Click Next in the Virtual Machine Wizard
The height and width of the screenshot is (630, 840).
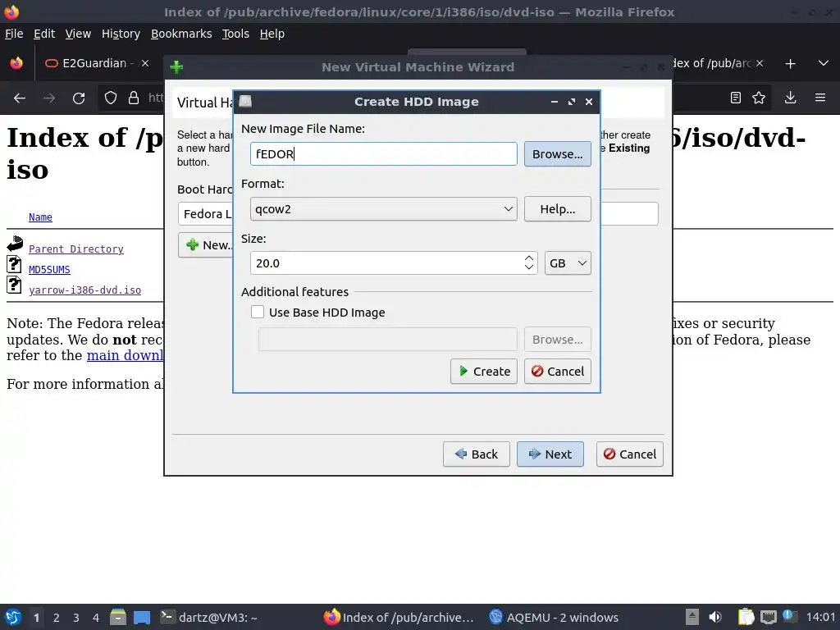(550, 454)
